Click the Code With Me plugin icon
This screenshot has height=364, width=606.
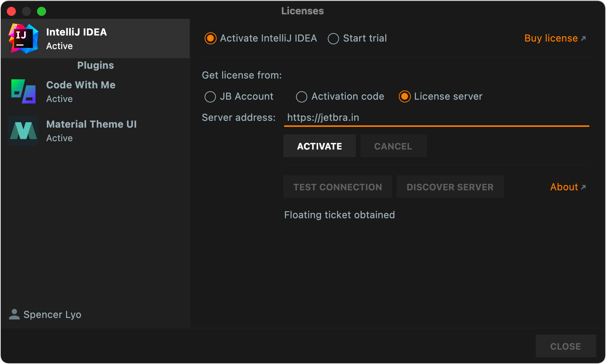click(x=23, y=91)
